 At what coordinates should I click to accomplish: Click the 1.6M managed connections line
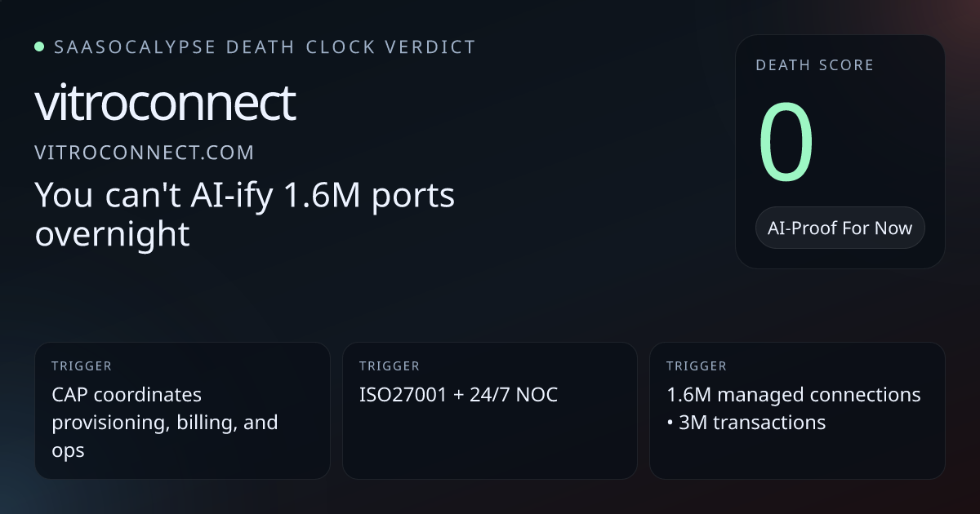coord(793,395)
